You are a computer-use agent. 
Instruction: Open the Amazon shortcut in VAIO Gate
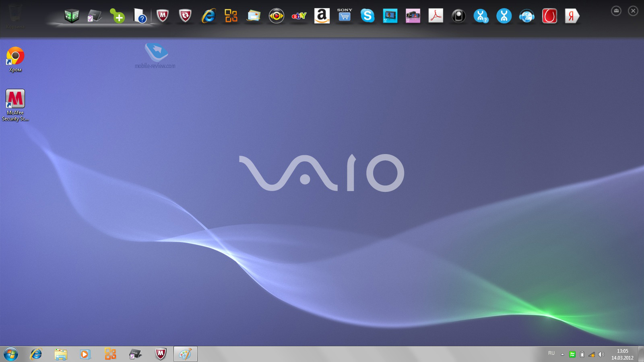pos(322,16)
